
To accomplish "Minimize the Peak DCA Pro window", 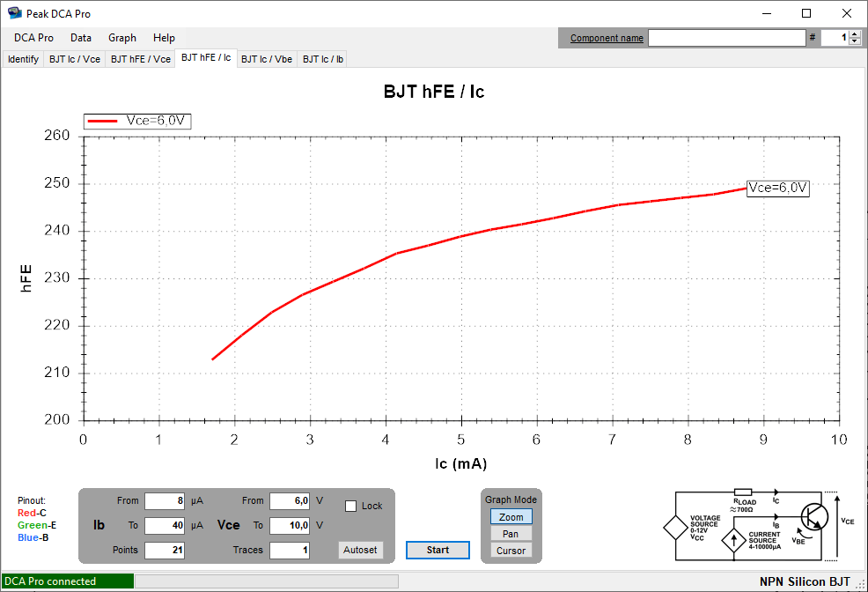I will 767,13.
